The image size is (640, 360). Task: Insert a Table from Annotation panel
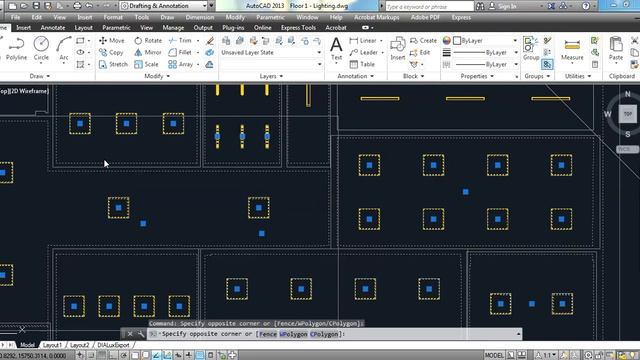pos(362,64)
